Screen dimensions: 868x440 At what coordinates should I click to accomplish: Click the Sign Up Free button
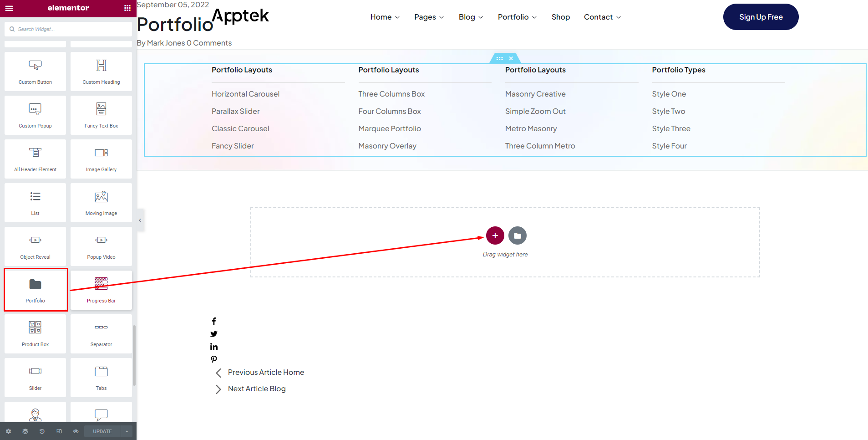761,17
